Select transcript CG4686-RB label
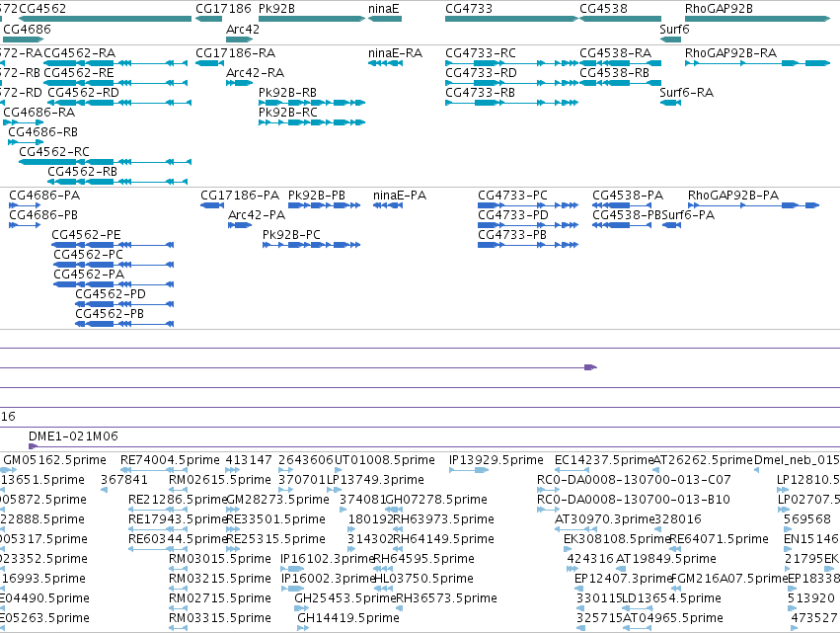This screenshot has width=840, height=633. [42, 132]
